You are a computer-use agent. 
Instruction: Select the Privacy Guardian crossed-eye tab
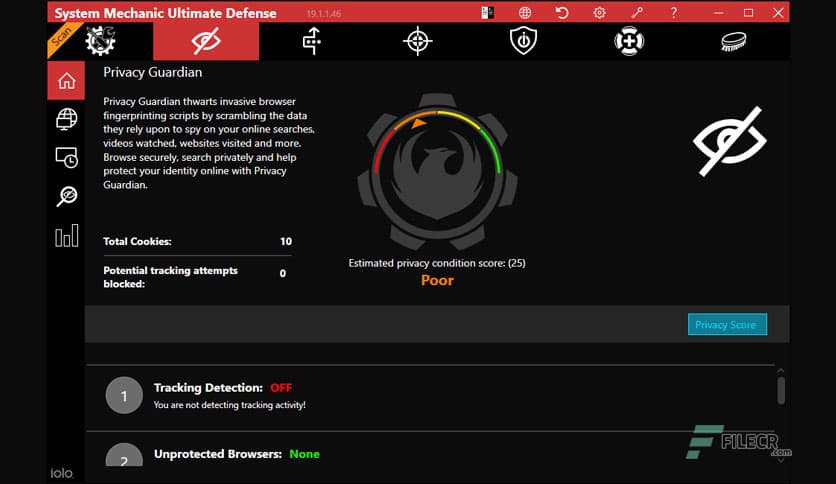click(206, 41)
